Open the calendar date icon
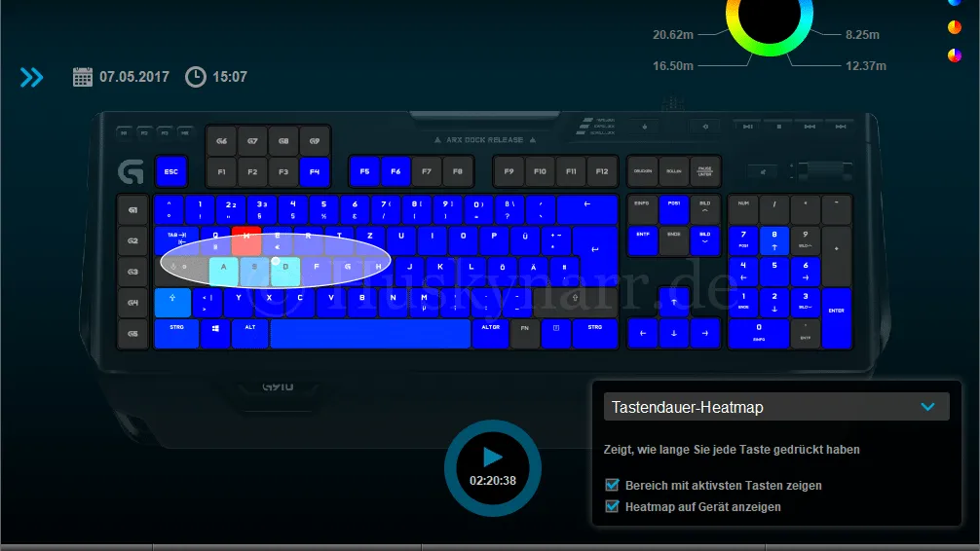This screenshot has width=980, height=551. 83,77
